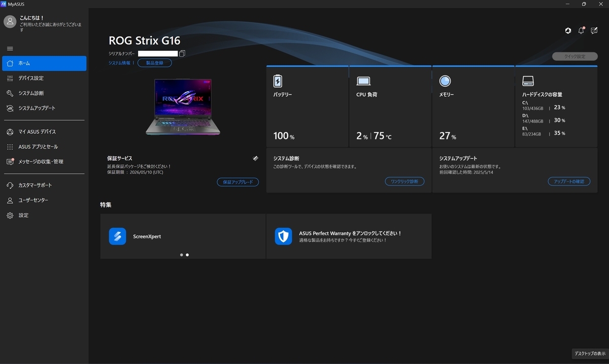The height and width of the screenshot is (364, 609).
Task: Select the second carousel dot under ScreenXpert
Action: point(187,255)
